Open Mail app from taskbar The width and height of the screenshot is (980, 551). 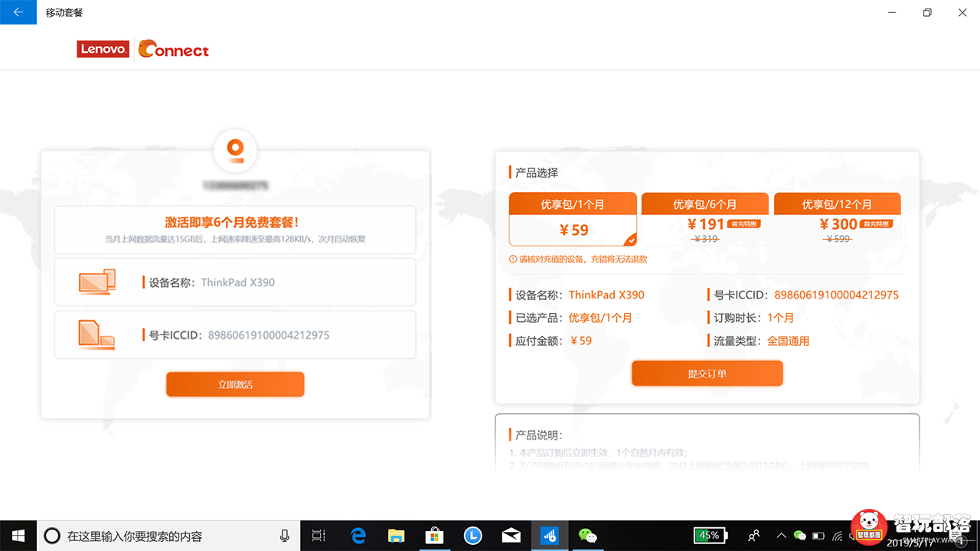click(511, 536)
